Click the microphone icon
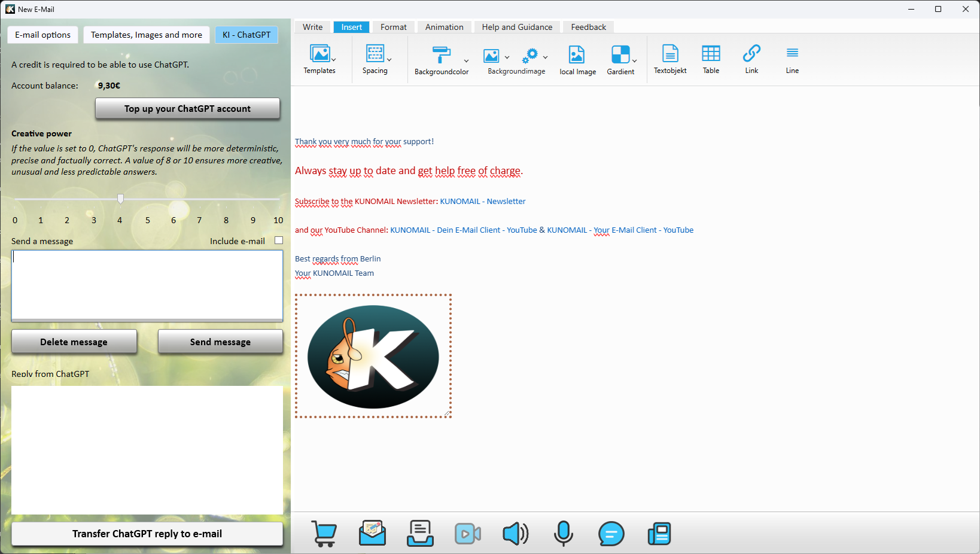Screen dimensions: 980x554 tap(564, 534)
